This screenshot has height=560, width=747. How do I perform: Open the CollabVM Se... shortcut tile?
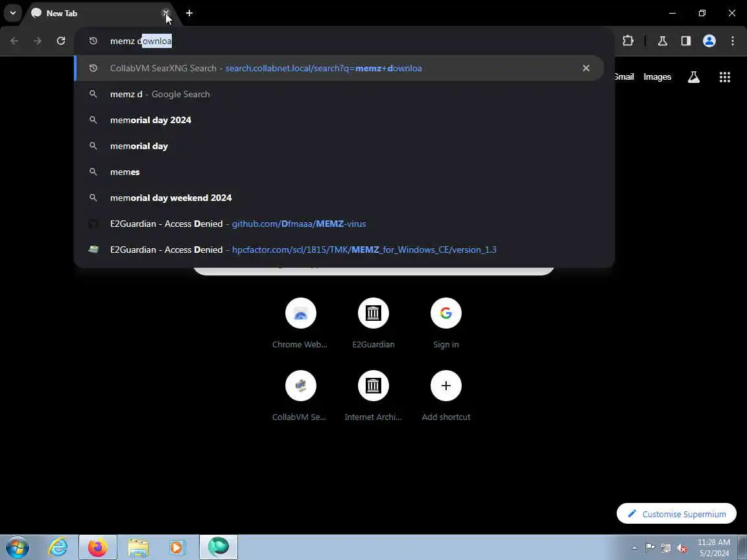coord(300,395)
